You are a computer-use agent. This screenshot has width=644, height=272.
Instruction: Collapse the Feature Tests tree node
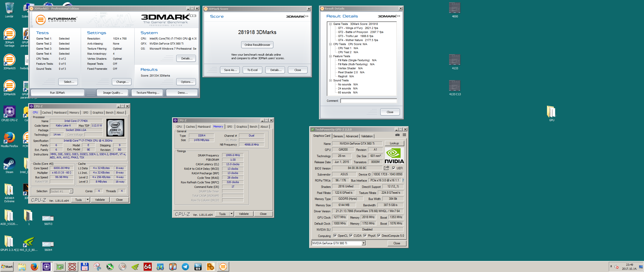pos(331,56)
